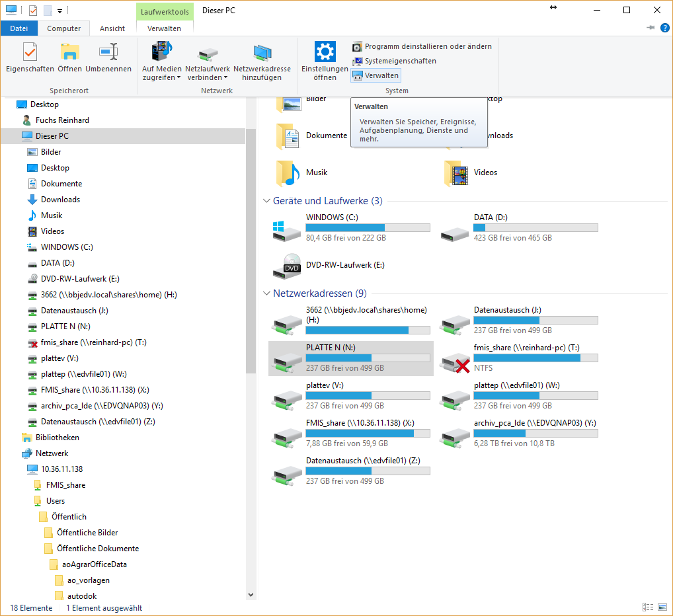Collapse the Geräte und Laufwerke group

pos(266,201)
